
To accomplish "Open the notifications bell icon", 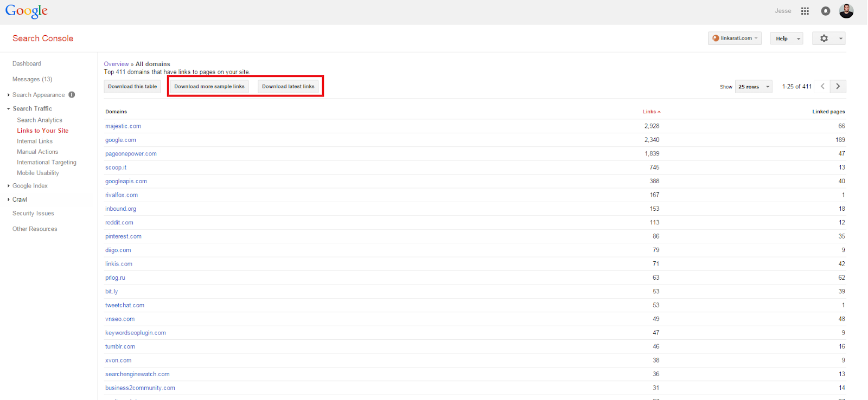I will 826,11.
